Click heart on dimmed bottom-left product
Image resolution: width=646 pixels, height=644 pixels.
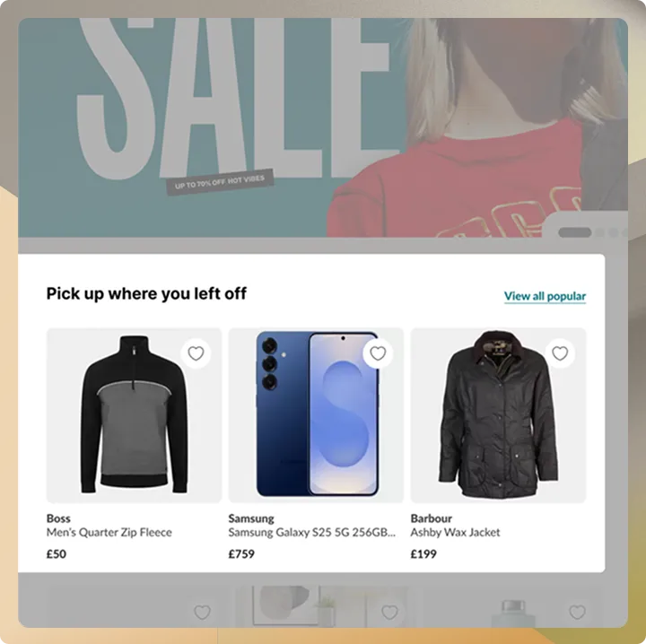202,613
